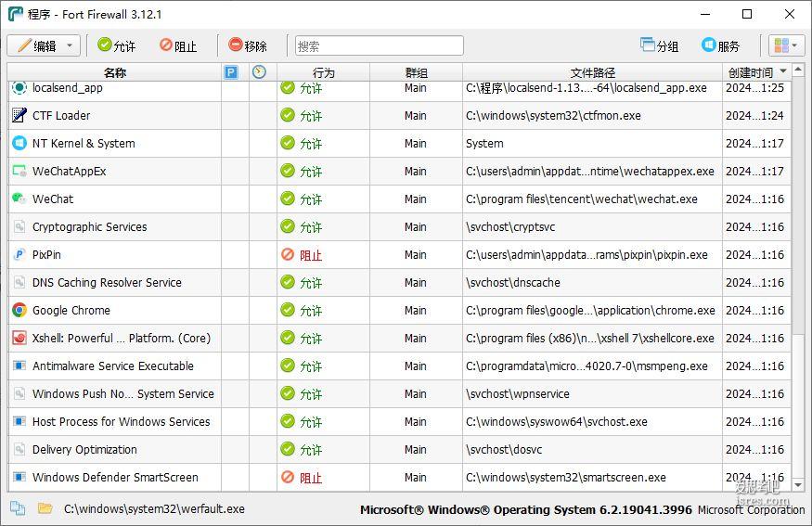
Task: Click the Windows Defender SmartScreen icon
Action: (x=19, y=477)
